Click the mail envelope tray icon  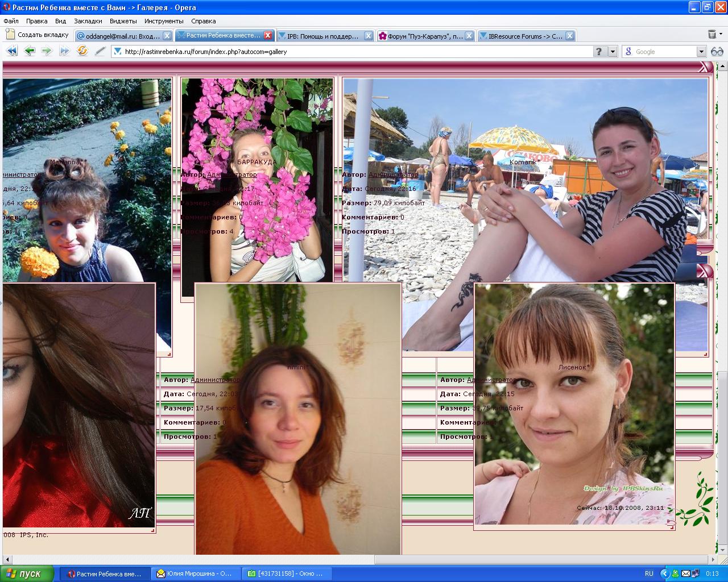pyautogui.click(x=685, y=573)
